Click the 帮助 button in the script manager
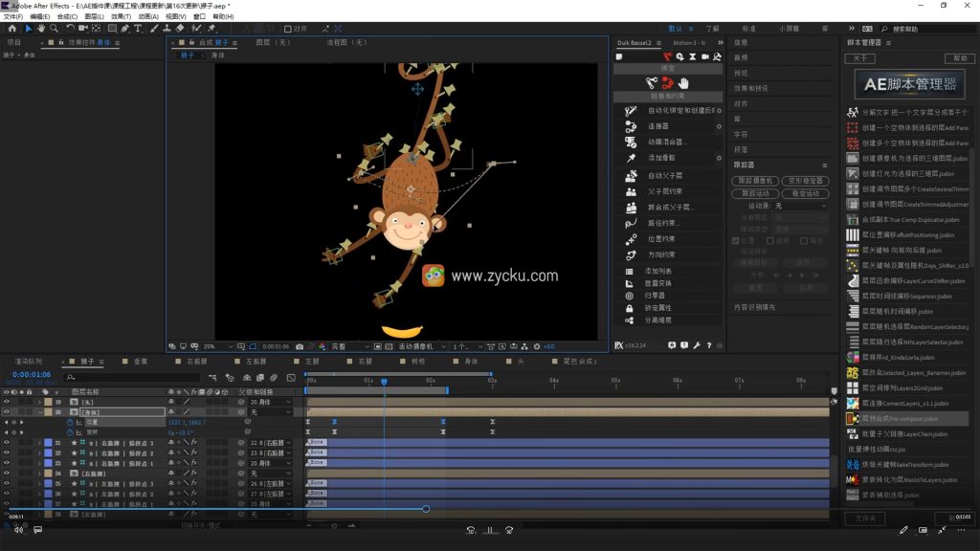980x551 pixels. (x=960, y=58)
